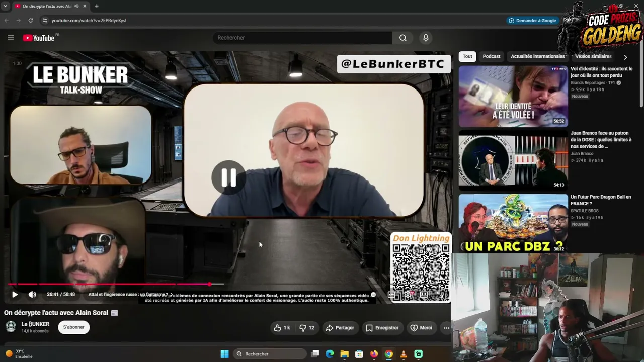Open the weather widget showing 33°C

tap(19, 354)
